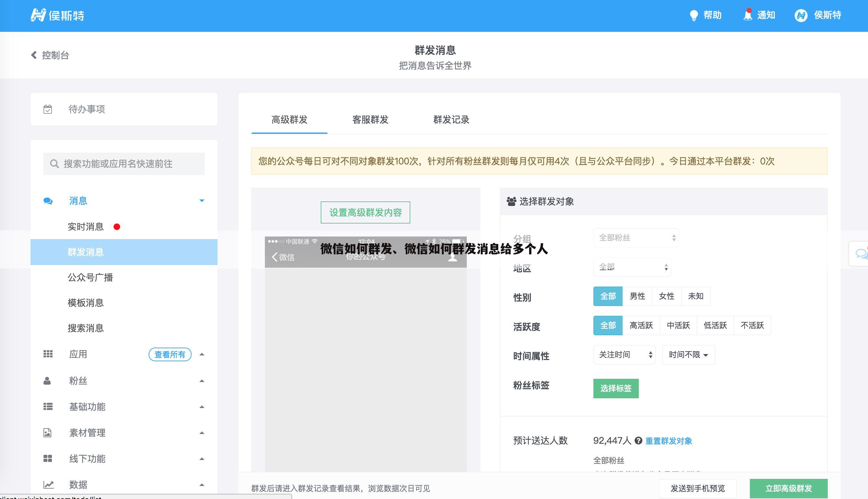
Task: Click the question mark icon beside 92,447人
Action: click(x=638, y=441)
